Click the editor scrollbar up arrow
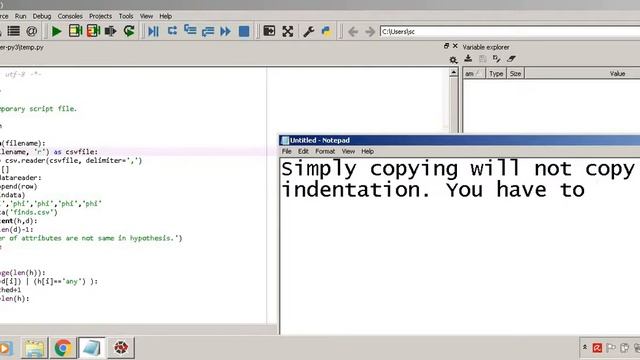The height and width of the screenshot is (360, 640). 453,72
